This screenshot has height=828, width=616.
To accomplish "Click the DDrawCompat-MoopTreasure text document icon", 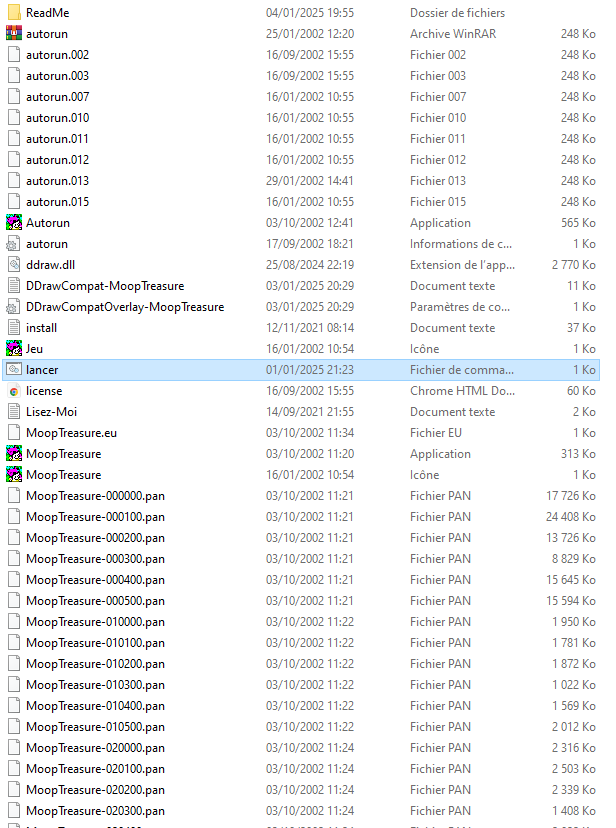I will [x=14, y=286].
